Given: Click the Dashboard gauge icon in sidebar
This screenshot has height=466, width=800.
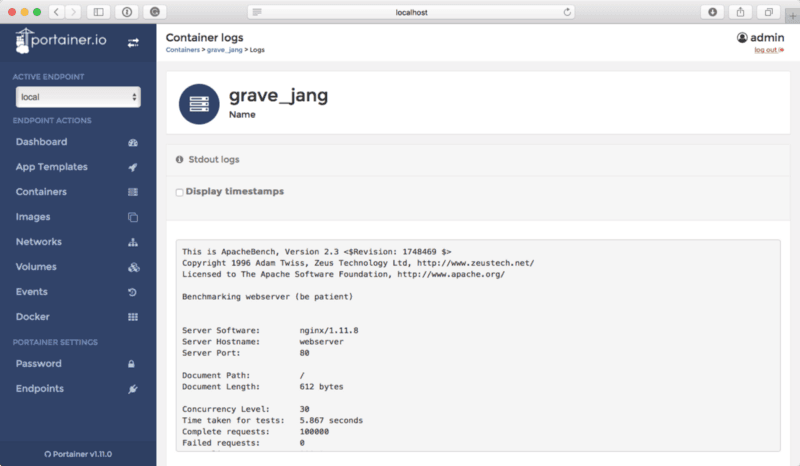Looking at the screenshot, I should (x=133, y=142).
